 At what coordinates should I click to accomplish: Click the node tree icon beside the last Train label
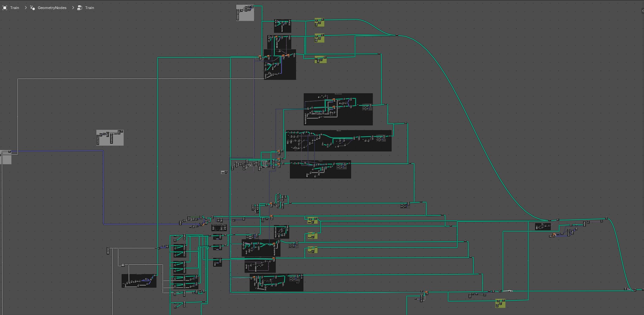pyautogui.click(x=80, y=7)
